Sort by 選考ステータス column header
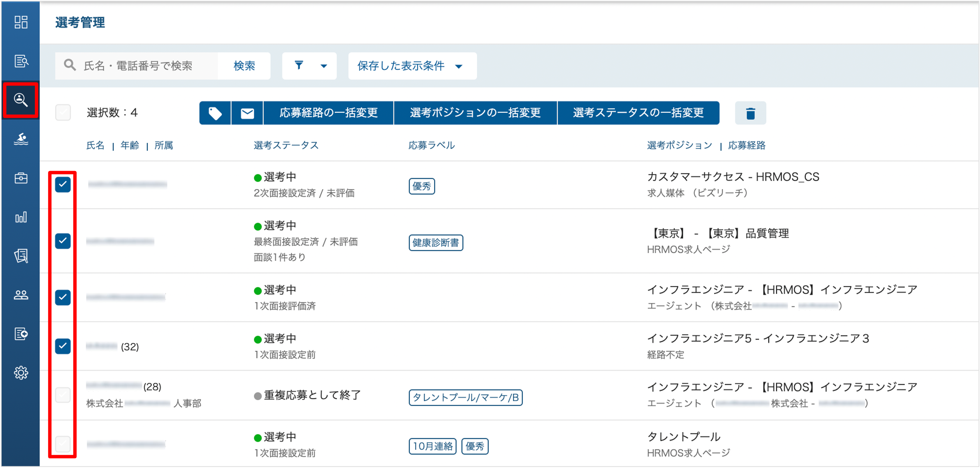The height and width of the screenshot is (468, 980). pos(286,145)
